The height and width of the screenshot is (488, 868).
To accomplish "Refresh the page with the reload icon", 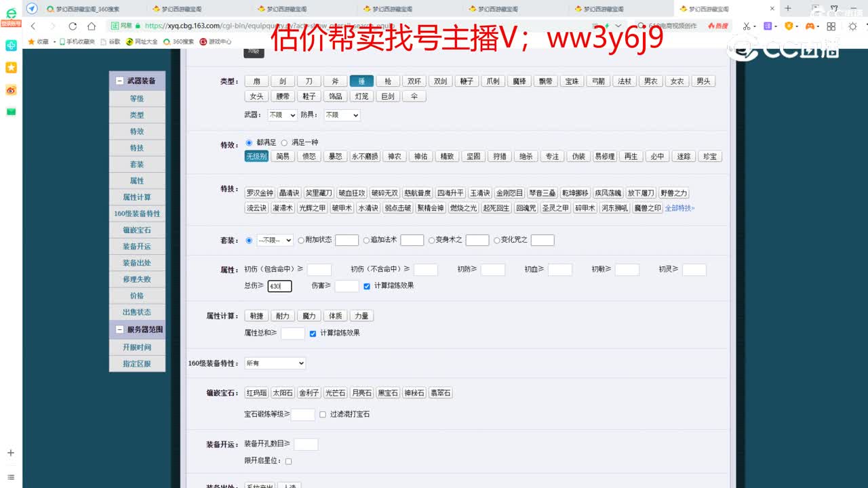I will [x=73, y=26].
